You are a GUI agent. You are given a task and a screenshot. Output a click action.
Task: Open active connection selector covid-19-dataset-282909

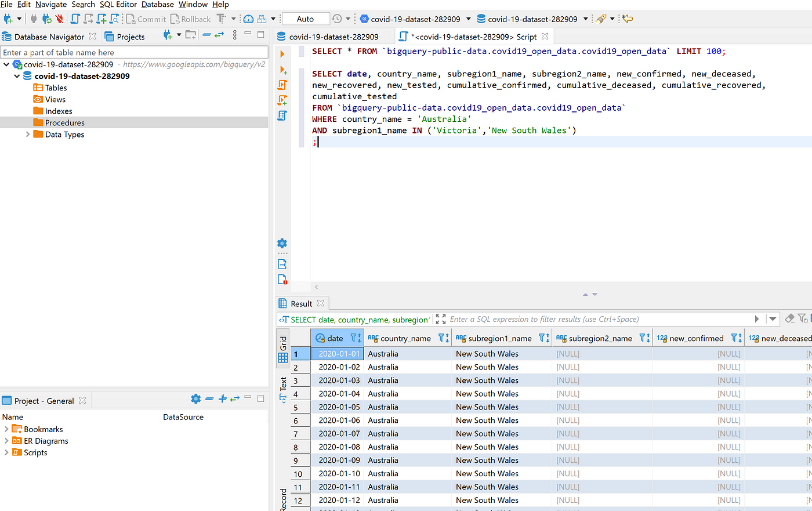(415, 19)
